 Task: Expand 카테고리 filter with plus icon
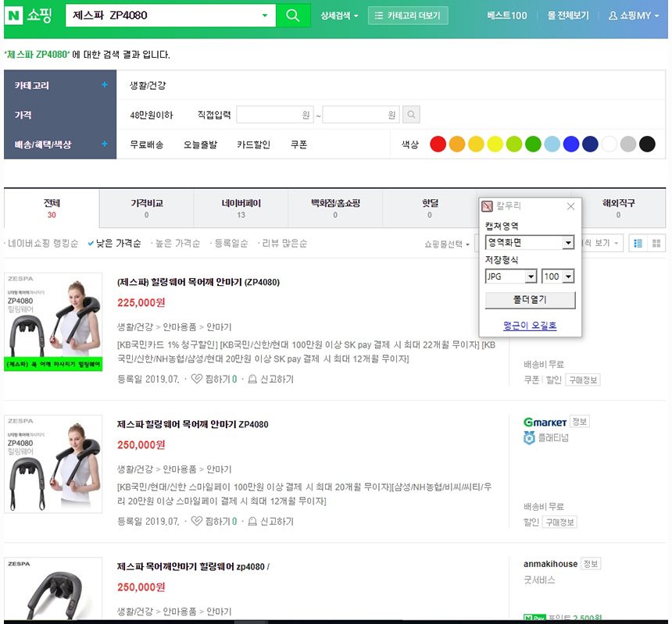(104, 85)
